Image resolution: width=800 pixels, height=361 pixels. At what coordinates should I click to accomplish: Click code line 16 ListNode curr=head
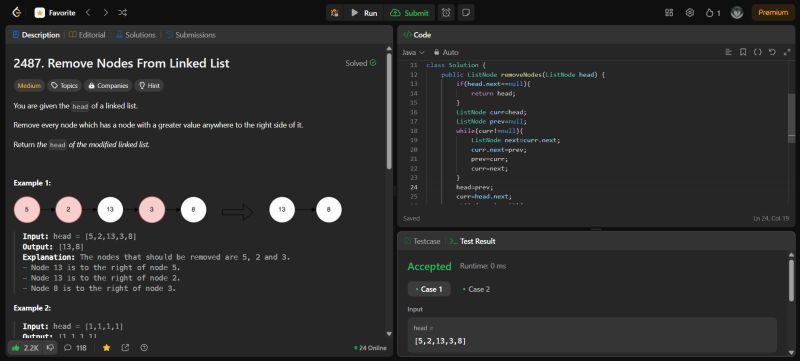tap(491, 112)
